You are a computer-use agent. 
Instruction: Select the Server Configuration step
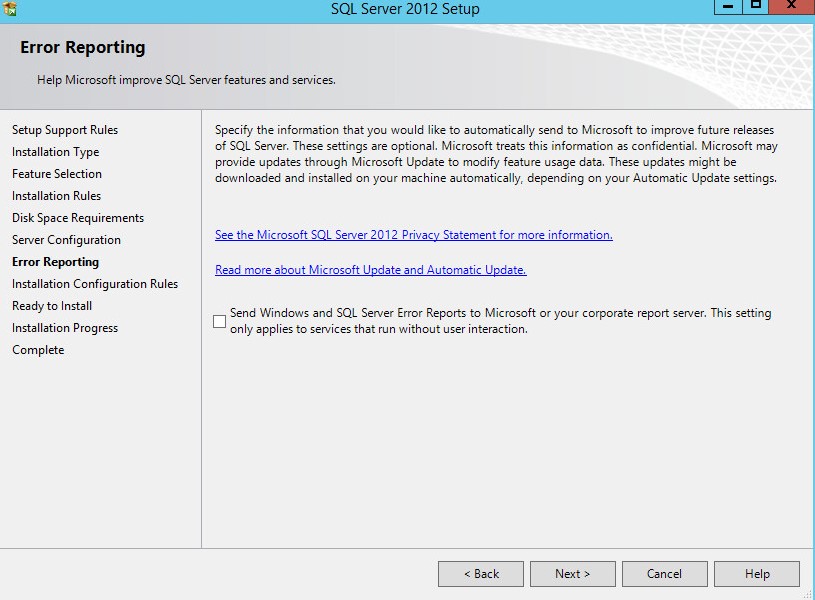pos(67,240)
